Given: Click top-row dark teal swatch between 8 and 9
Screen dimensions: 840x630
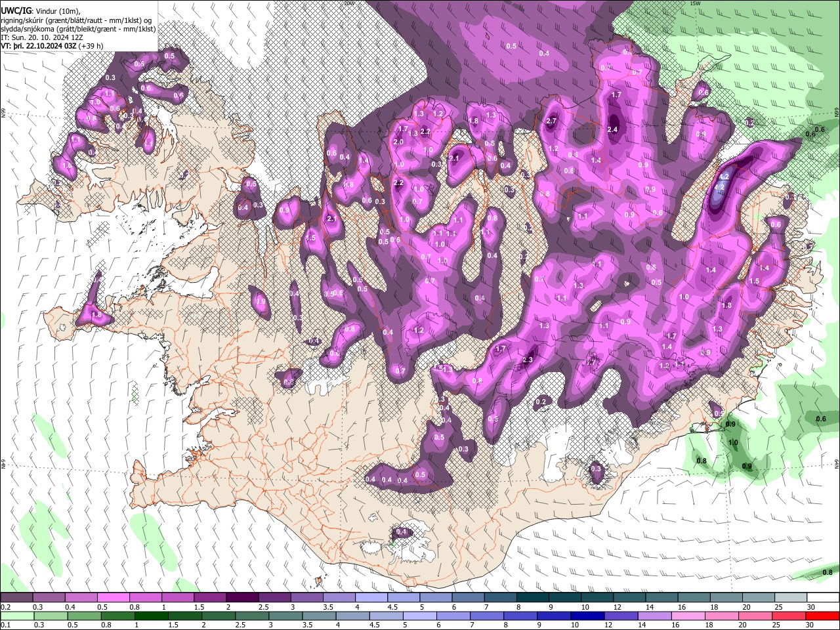Looking at the screenshot, I should click(x=532, y=598).
